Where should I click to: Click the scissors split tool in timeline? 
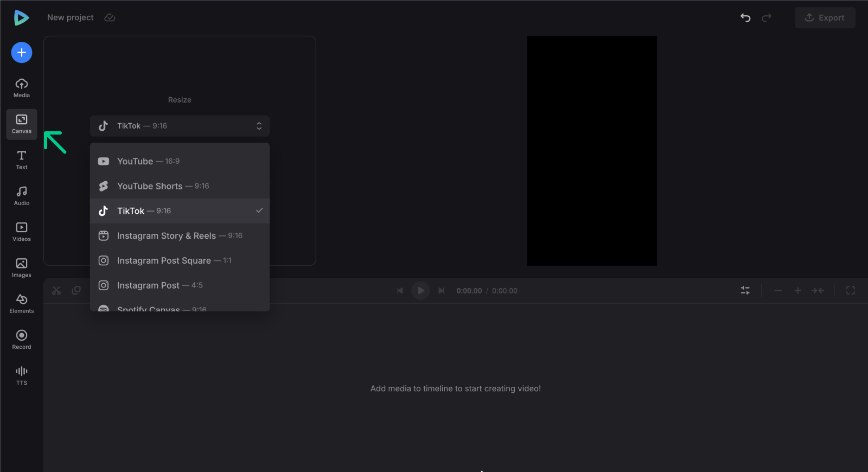pyautogui.click(x=56, y=291)
